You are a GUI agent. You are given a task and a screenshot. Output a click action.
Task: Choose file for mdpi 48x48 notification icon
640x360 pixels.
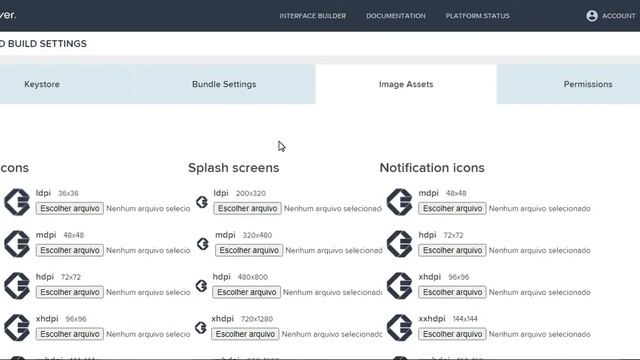tap(452, 209)
